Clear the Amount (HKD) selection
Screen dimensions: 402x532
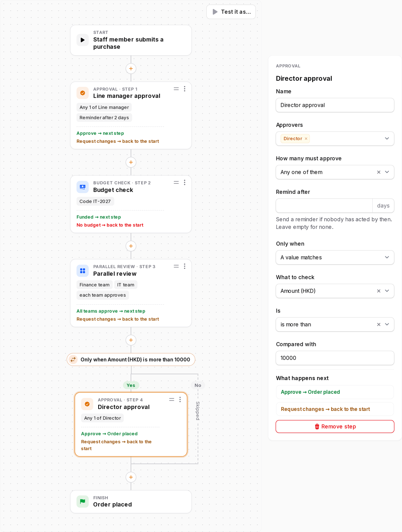coord(379,291)
